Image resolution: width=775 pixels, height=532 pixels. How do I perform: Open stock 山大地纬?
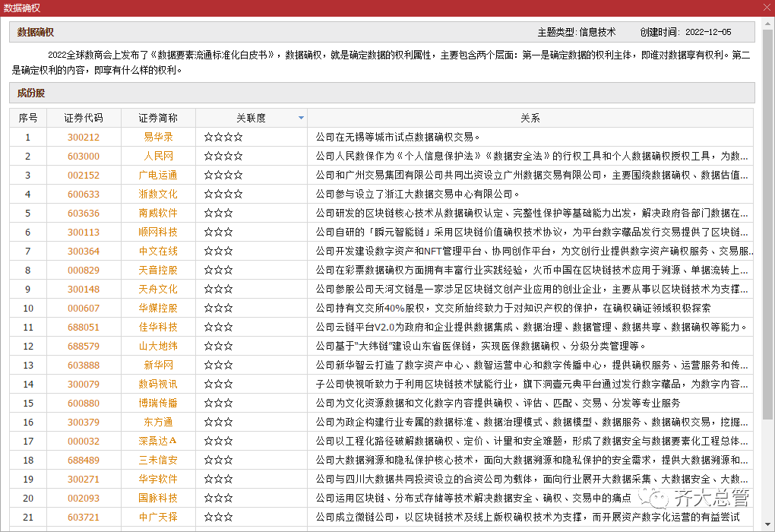158,346
